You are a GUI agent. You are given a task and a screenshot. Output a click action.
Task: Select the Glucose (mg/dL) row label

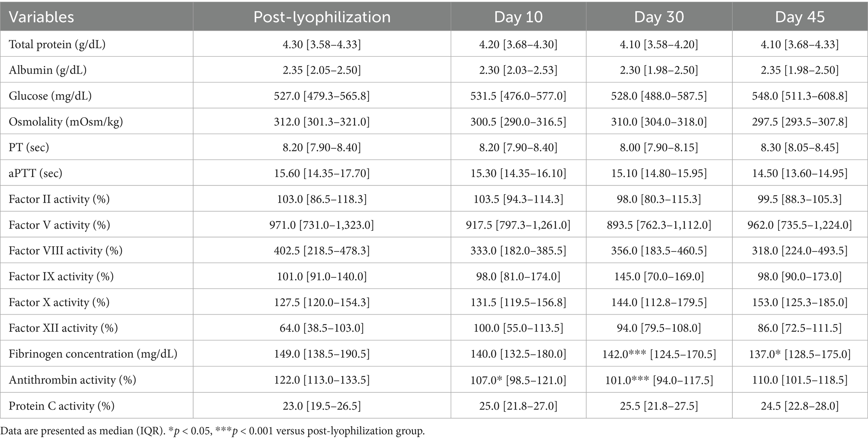[50, 96]
